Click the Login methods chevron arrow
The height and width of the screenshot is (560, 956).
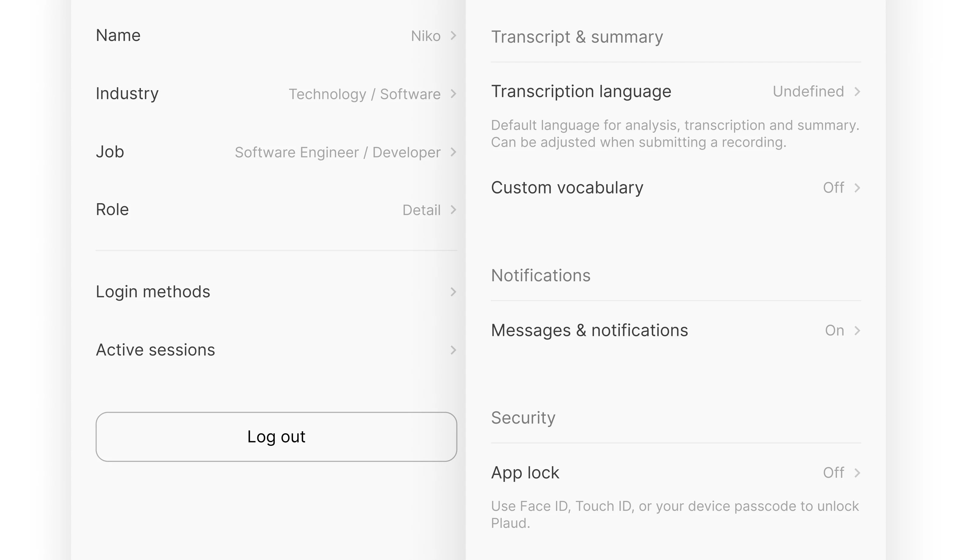453,292
